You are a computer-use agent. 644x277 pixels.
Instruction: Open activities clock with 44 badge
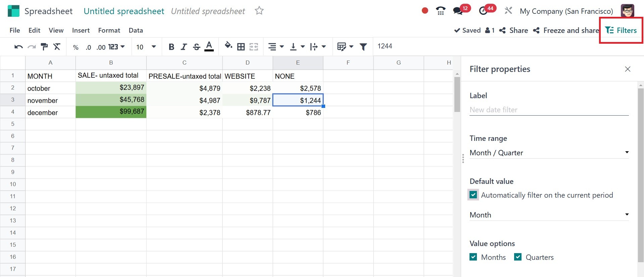point(487,10)
